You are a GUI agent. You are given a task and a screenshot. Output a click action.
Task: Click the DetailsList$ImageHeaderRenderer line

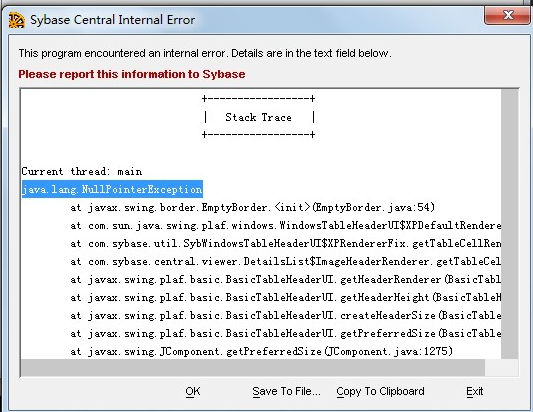(286, 261)
